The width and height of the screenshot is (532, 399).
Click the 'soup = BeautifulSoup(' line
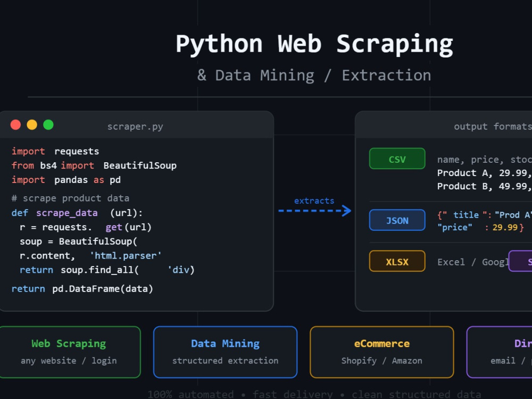tap(78, 242)
